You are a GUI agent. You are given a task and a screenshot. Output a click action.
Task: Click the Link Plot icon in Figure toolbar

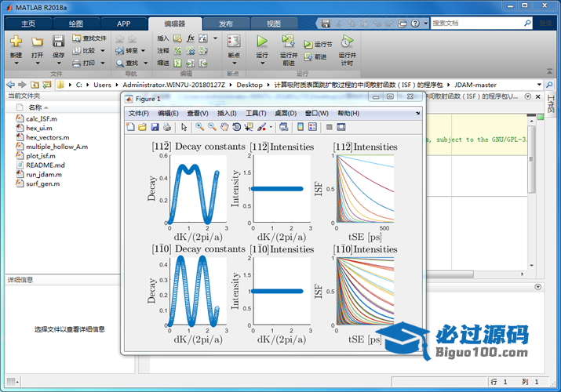coord(284,127)
